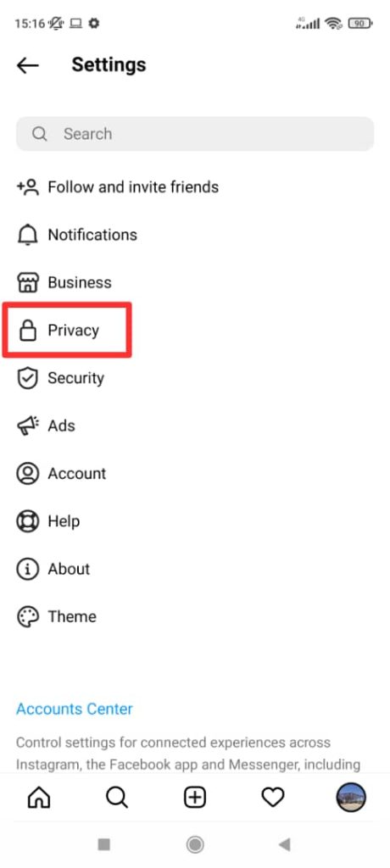Create a new post with plus icon
This screenshot has width=390, height=868.
[x=195, y=798]
